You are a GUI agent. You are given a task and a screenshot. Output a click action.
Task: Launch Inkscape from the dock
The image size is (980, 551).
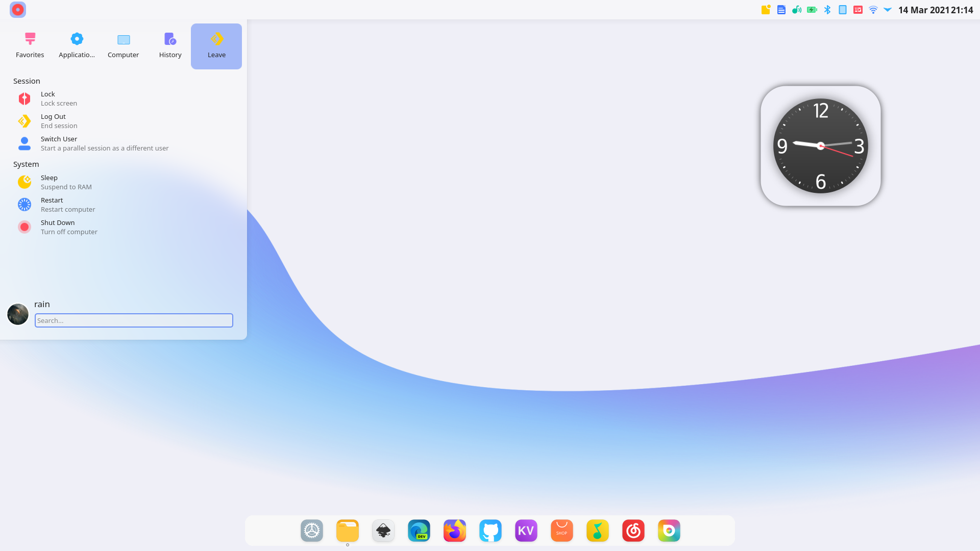[x=383, y=531]
